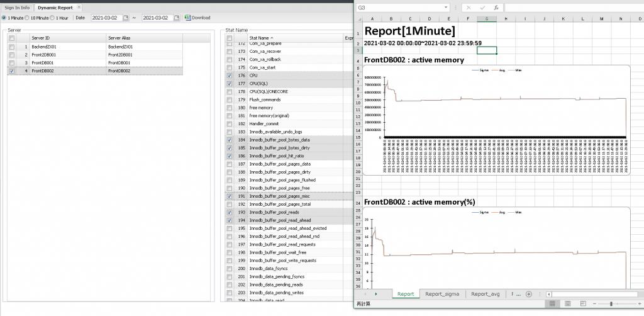The width and height of the screenshot is (644, 316).
Task: Check the Flush_commands stat checkbox
Action: [229, 99]
